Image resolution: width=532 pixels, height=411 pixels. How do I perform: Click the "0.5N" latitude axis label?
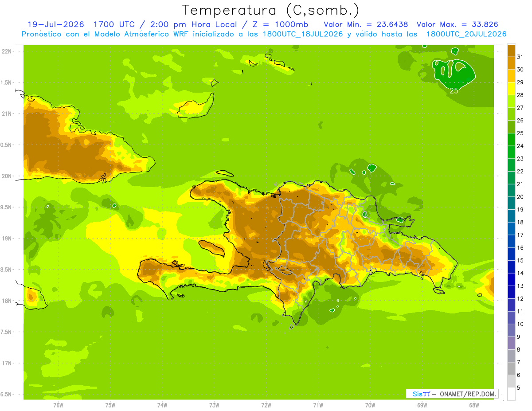tap(7, 145)
